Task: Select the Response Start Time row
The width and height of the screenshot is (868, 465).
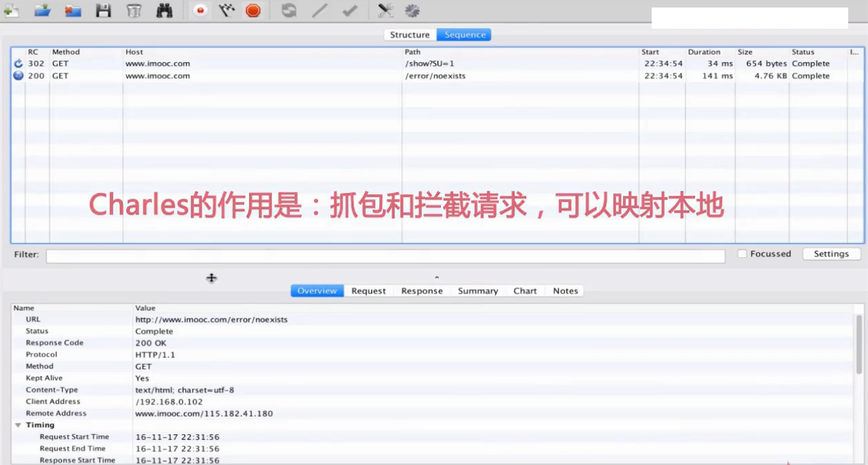Action: (433, 460)
